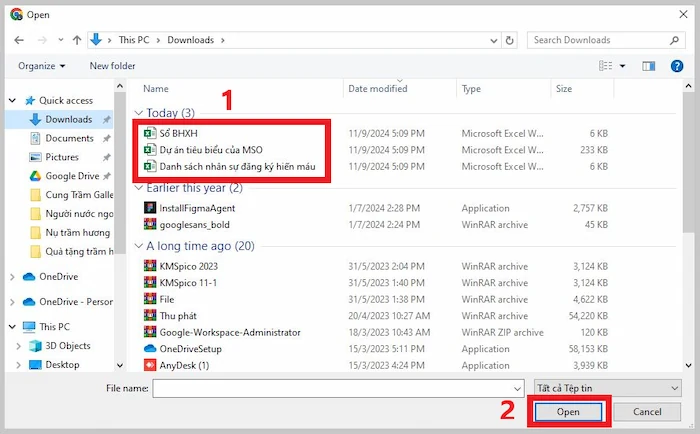This screenshot has width=700, height=434.
Task: Click the AnyDesk (1) application icon
Action: coord(150,365)
